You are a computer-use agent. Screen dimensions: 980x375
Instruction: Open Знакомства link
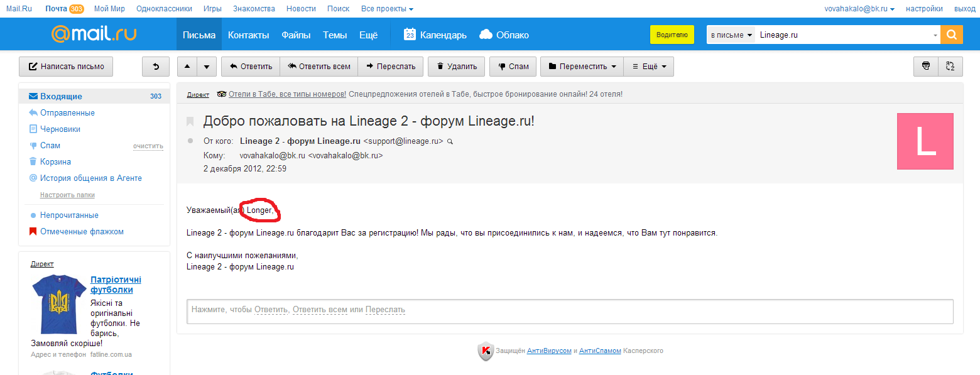254,9
